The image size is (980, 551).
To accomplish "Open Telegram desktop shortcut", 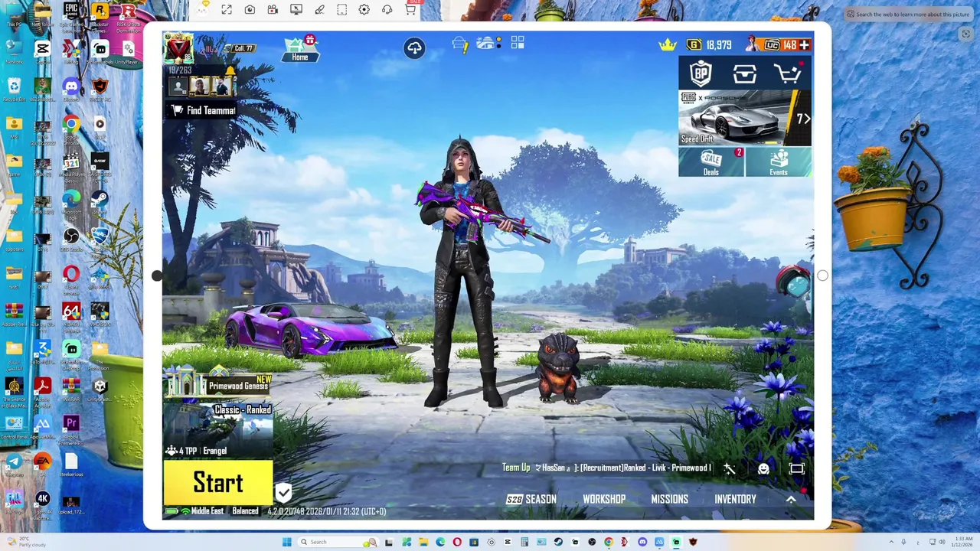I will [x=14, y=465].
